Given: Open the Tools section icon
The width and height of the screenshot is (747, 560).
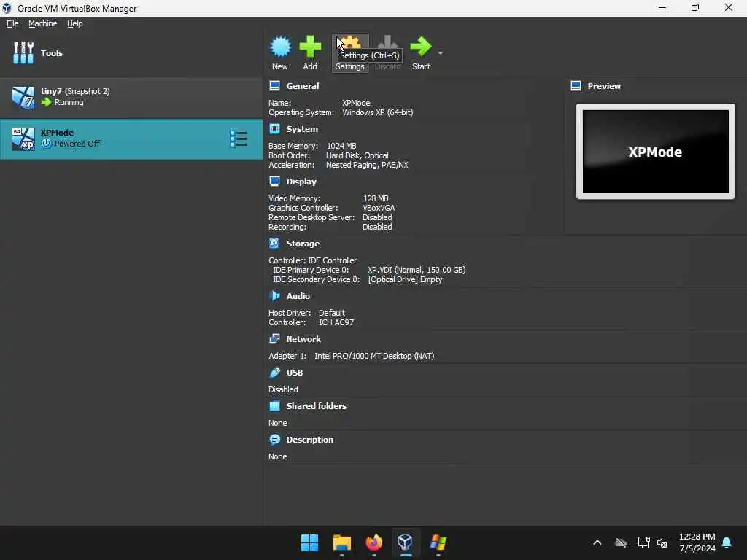Looking at the screenshot, I should [23, 52].
